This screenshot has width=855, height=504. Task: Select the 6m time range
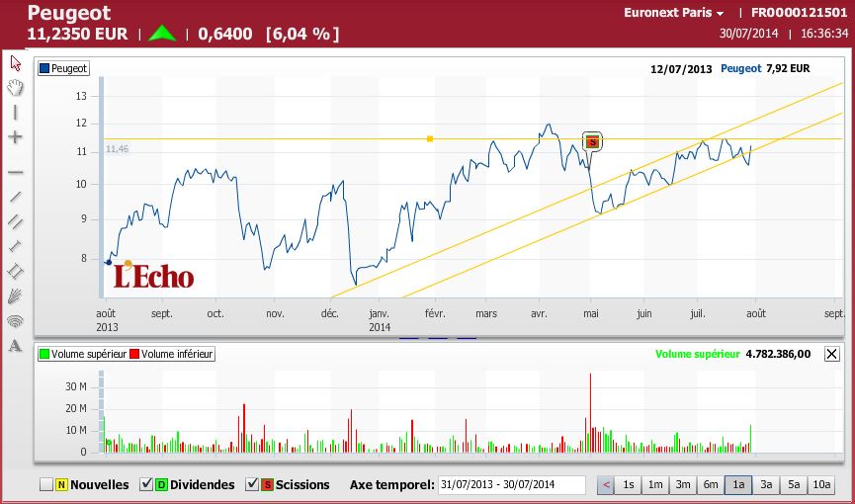[x=711, y=484]
